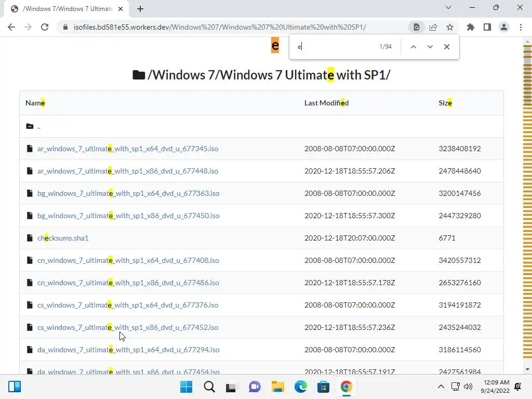Screen dimensions: 532x399
Task: Open the Extensions puzzle icon
Action: [x=471, y=27]
